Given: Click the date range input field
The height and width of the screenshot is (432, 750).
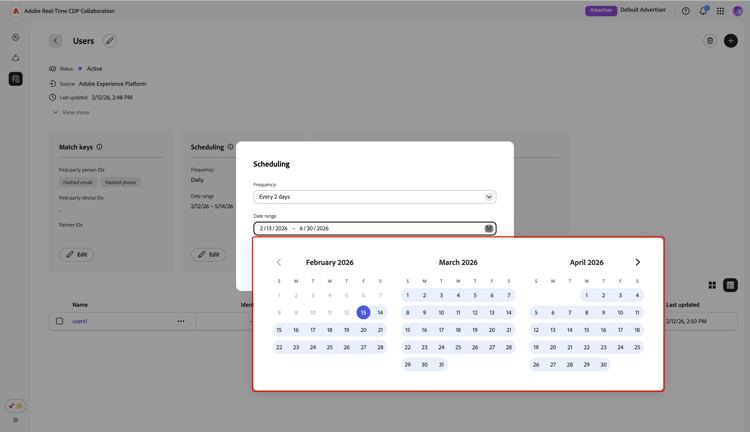Looking at the screenshot, I should 375,228.
